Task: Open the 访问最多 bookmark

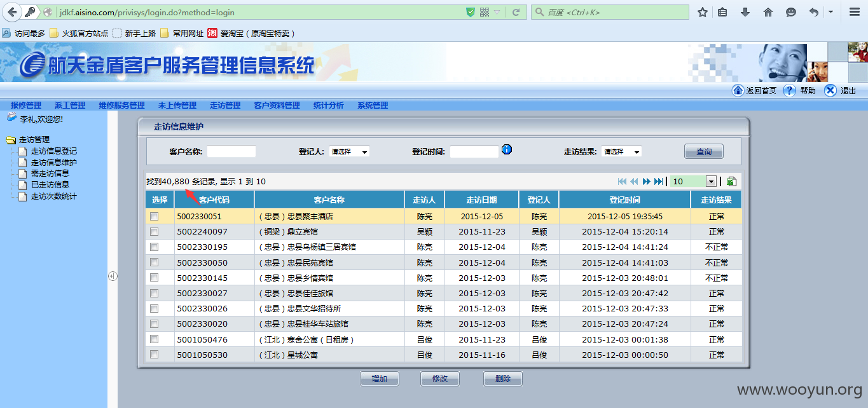Action: tap(24, 33)
